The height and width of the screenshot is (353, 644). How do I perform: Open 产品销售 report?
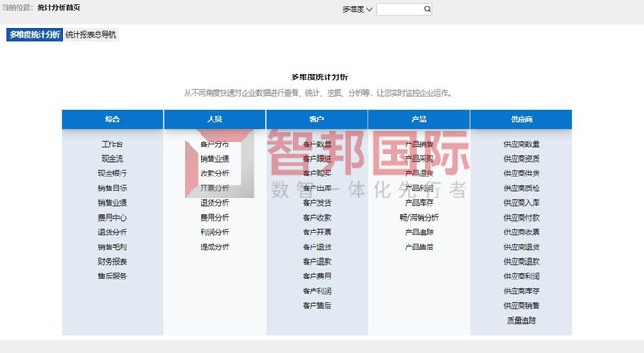(419, 144)
